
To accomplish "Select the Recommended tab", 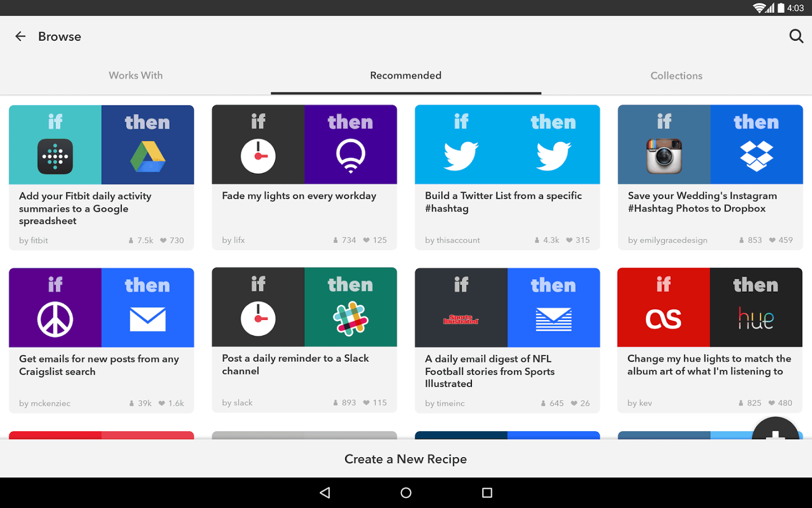I will [406, 76].
